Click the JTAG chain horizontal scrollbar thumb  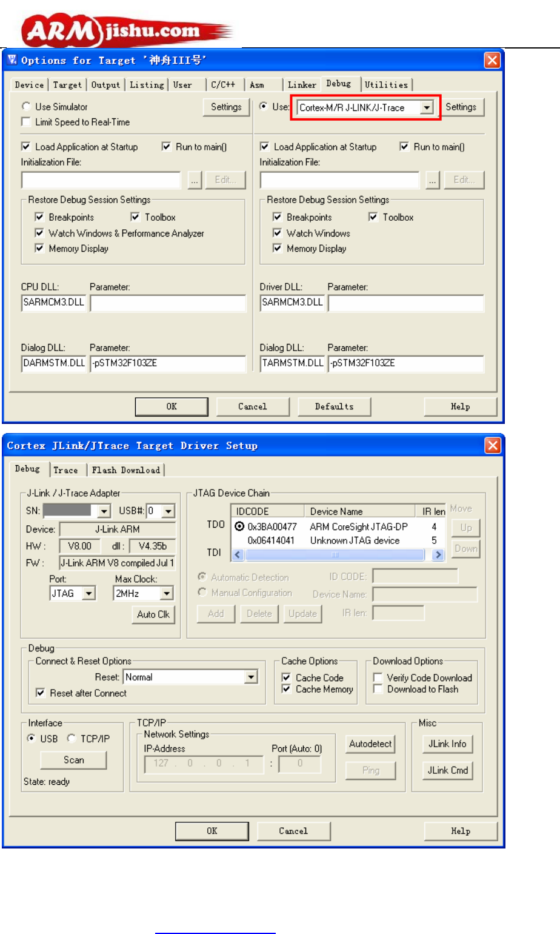point(335,554)
